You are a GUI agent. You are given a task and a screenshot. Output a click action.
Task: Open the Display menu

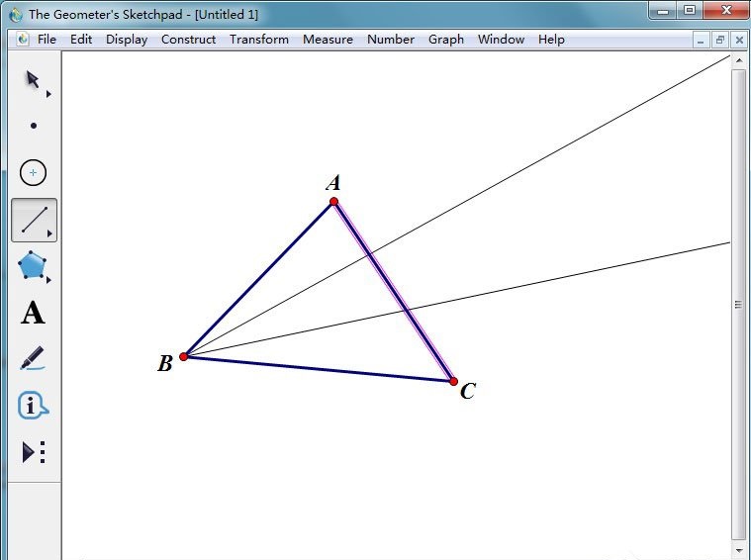127,40
